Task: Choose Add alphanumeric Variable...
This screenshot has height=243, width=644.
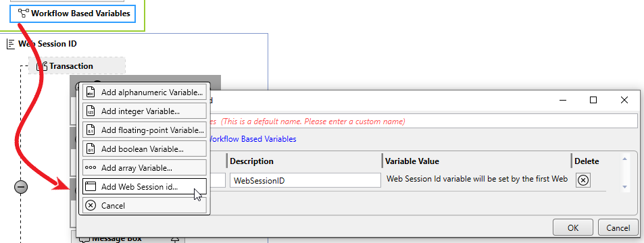Action: point(145,92)
